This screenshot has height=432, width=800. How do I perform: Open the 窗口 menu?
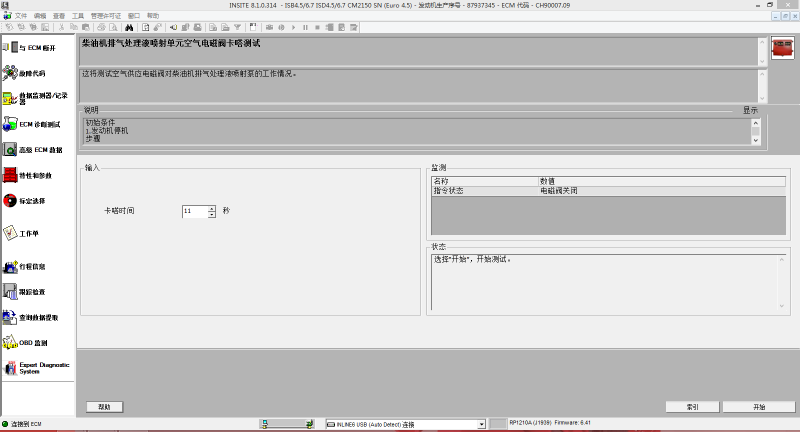pyautogui.click(x=134, y=16)
